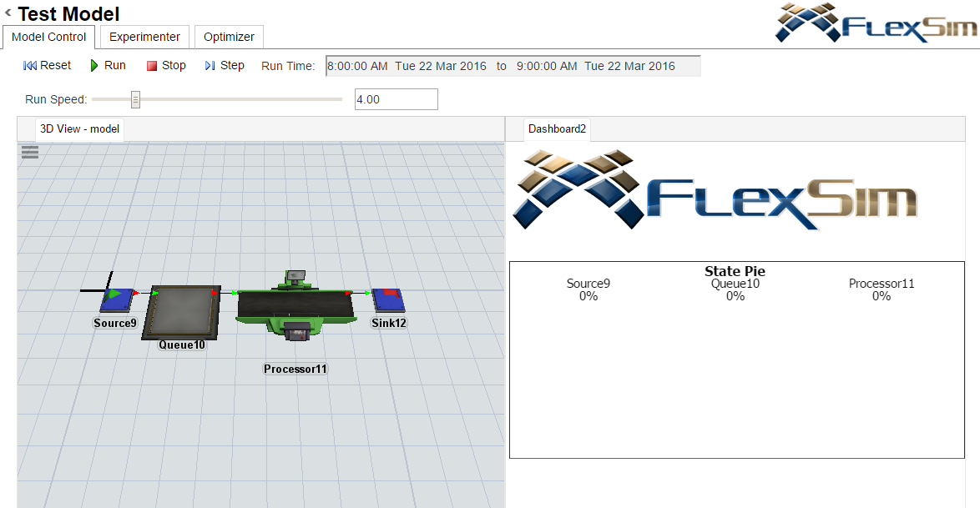Click the Run Time date range field
980x508 pixels.
(513, 66)
